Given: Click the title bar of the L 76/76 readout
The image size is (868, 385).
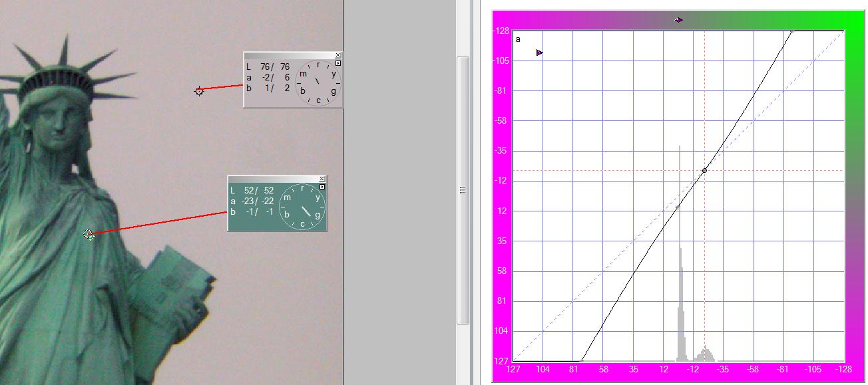Looking at the screenshot, I should [290, 55].
